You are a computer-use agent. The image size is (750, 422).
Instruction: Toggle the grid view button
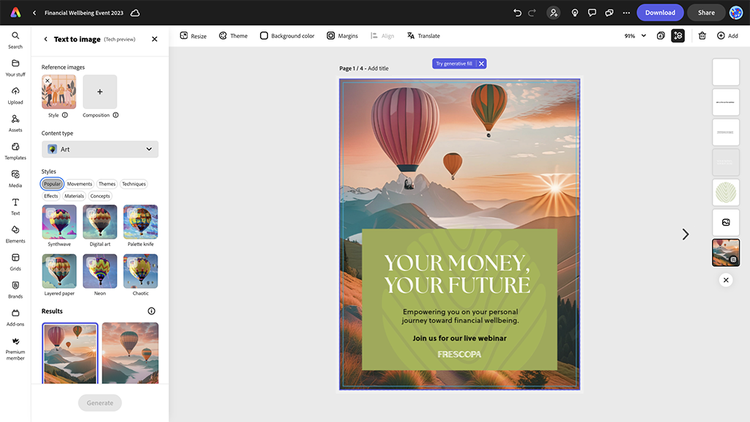(x=678, y=36)
